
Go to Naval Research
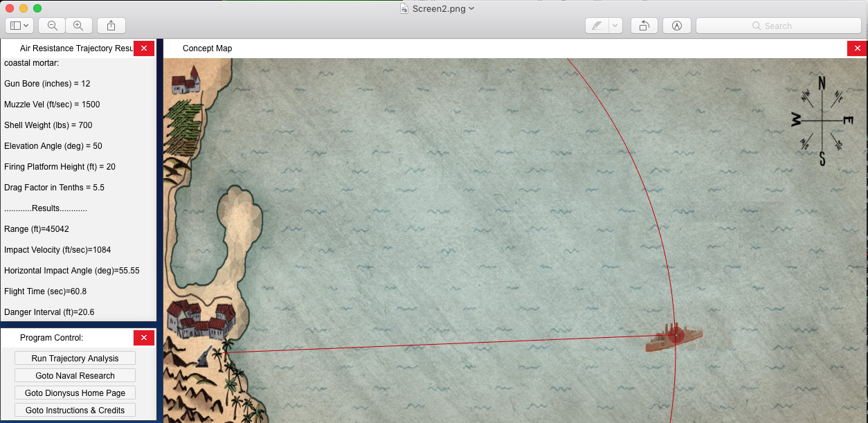[75, 375]
